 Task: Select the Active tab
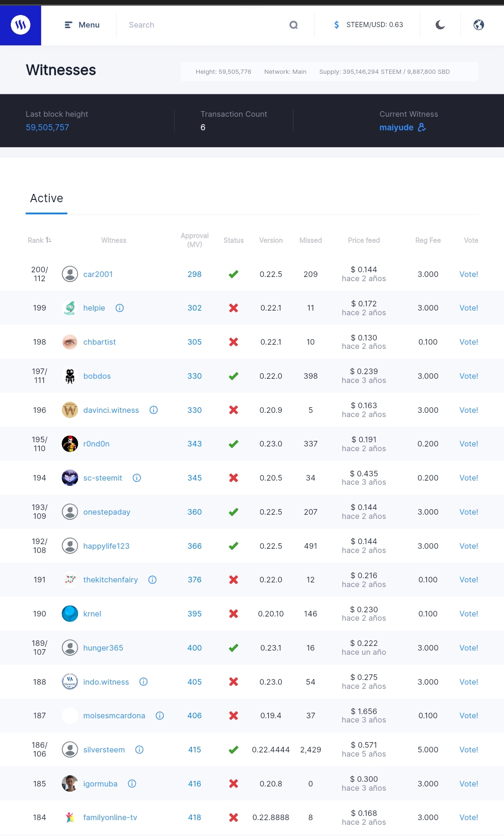tap(47, 198)
